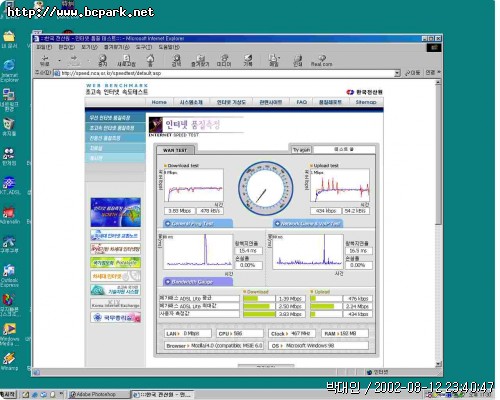Click the first sidebar link 유선 인터넷 품질측정
Viewport: 500px width, 400px height.
(115, 118)
